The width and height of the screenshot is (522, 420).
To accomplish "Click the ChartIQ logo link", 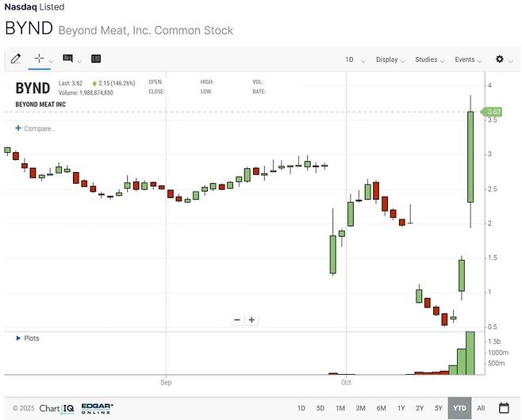I will click(57, 408).
